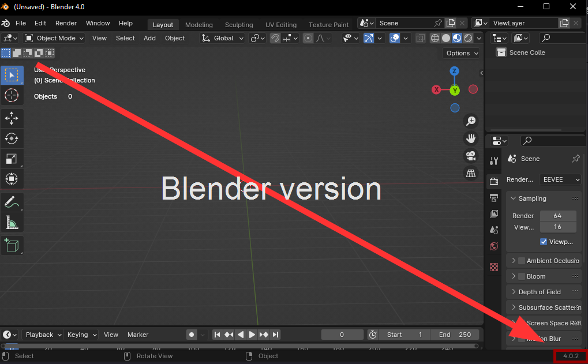The image size is (588, 364).
Task: Switch to the Sculpting workspace tab
Action: (239, 25)
